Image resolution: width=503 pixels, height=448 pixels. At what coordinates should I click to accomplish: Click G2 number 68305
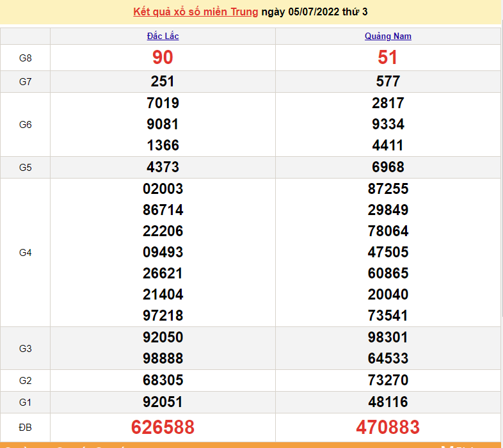point(163,380)
